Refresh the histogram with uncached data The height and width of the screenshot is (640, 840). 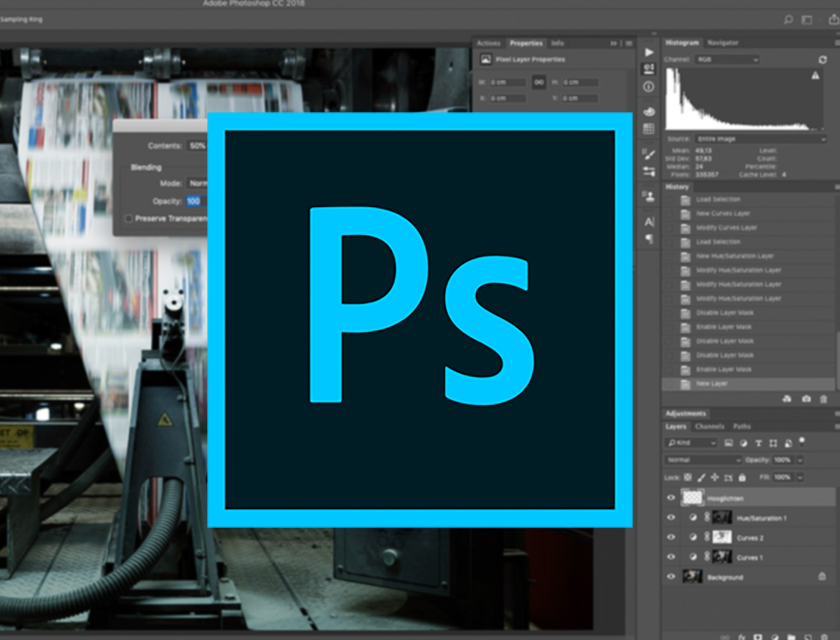(822, 60)
